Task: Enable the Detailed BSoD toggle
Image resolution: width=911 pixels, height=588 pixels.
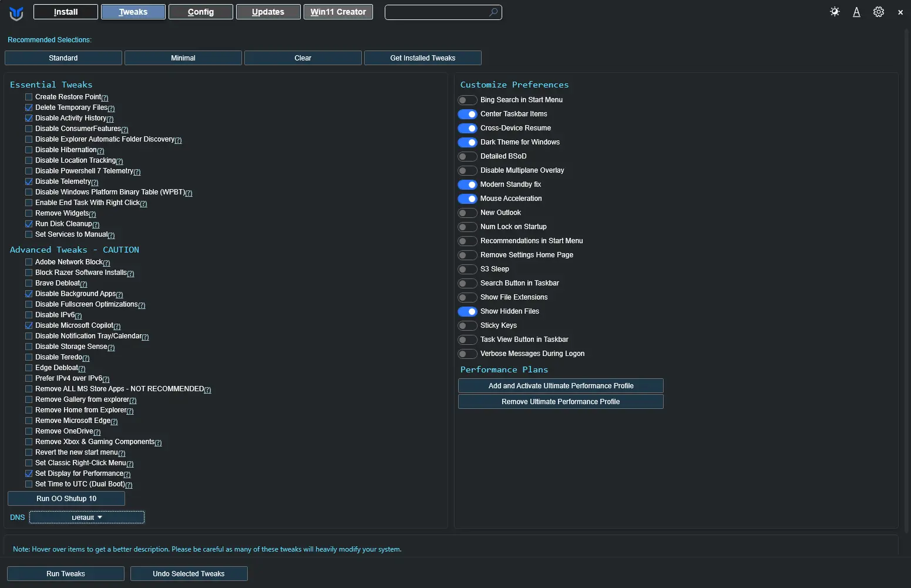Action: (468, 156)
